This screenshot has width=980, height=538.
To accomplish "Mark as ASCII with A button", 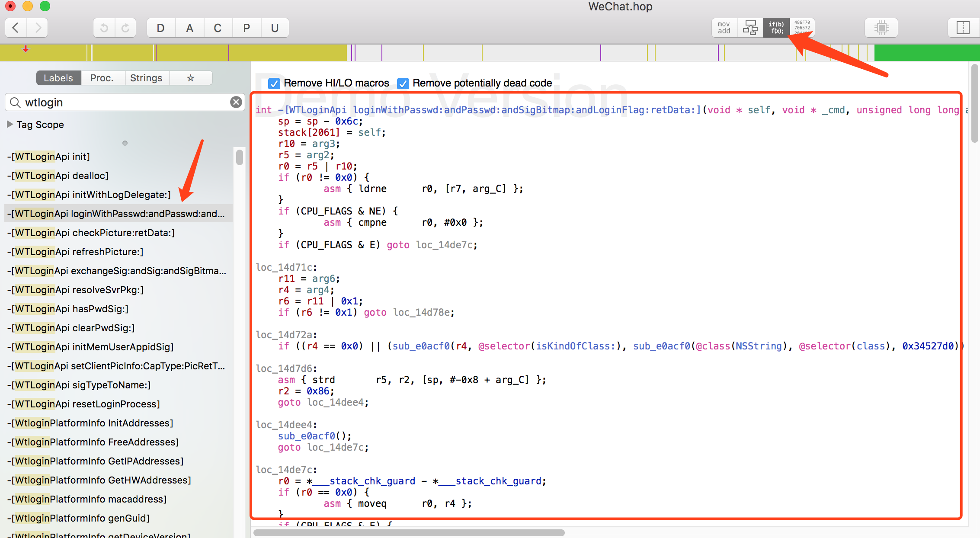I will [189, 28].
